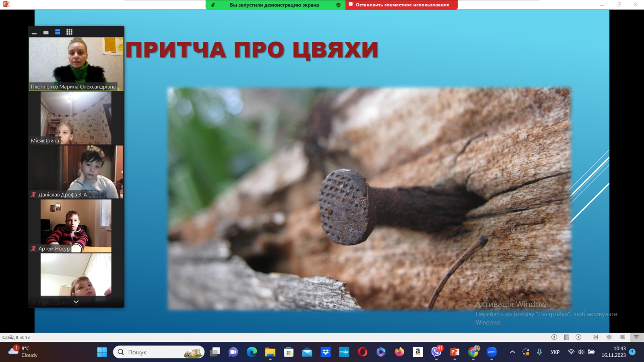Open Google Chrome from taskbar
Screen dimensions: 644x362
(473, 352)
